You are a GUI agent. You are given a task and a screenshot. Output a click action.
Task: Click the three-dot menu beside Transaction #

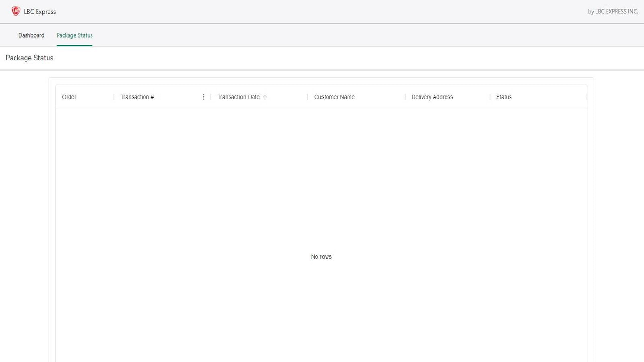click(203, 97)
